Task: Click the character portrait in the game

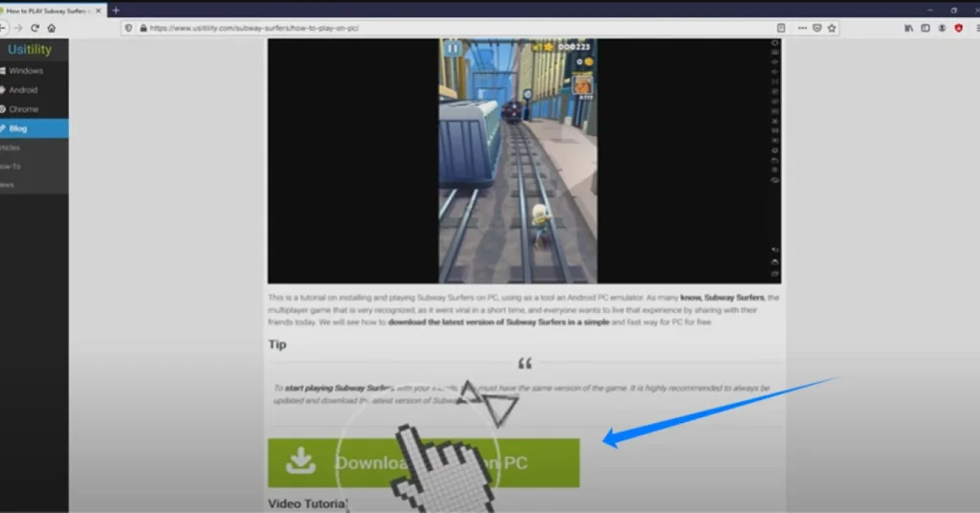Action: 583,84
